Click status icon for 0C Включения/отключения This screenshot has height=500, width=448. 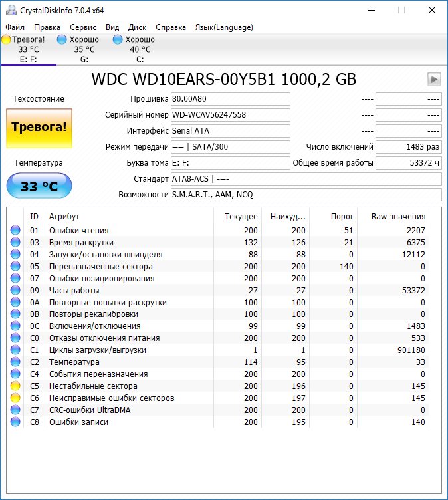tap(15, 326)
